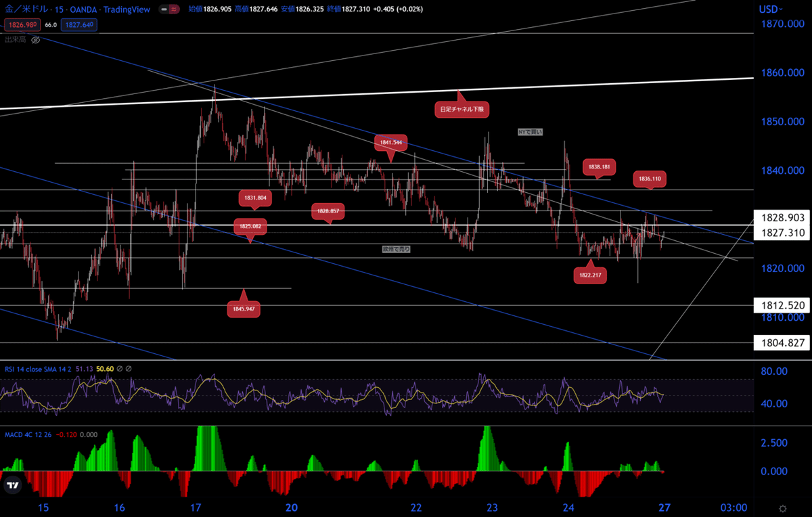Click date 22 on the time axis
This screenshot has height=517, width=812.
coord(416,508)
